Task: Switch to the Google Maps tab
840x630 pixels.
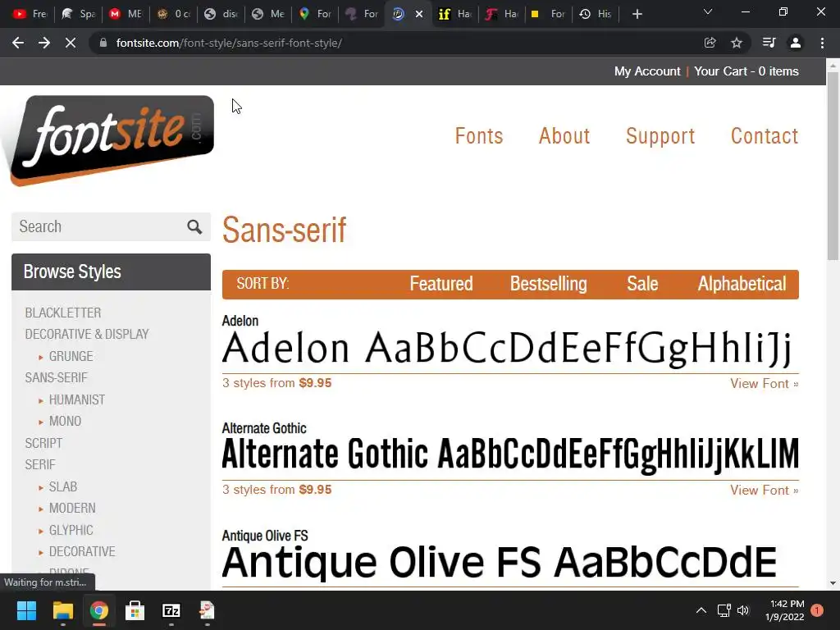Action: pyautogui.click(x=315, y=14)
